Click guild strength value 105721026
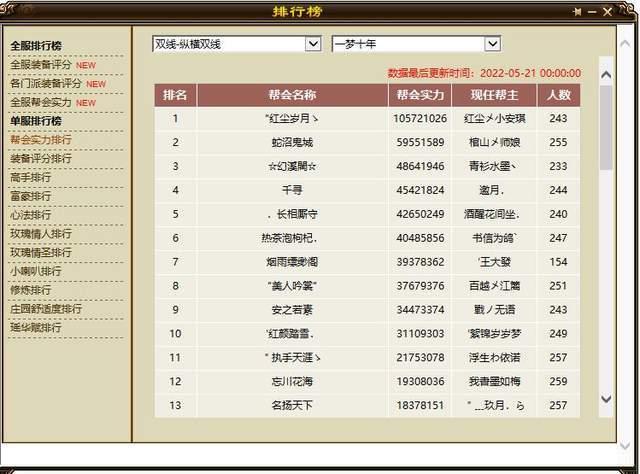Image resolution: width=640 pixels, height=474 pixels. tap(420, 119)
